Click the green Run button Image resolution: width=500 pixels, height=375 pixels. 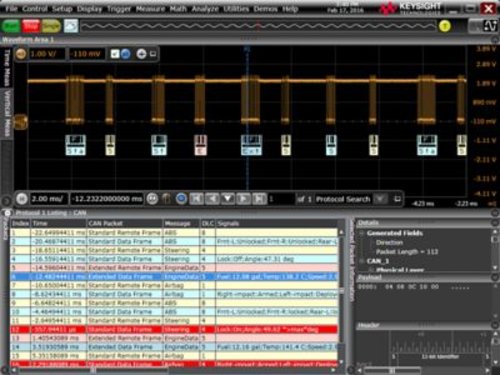11,26
